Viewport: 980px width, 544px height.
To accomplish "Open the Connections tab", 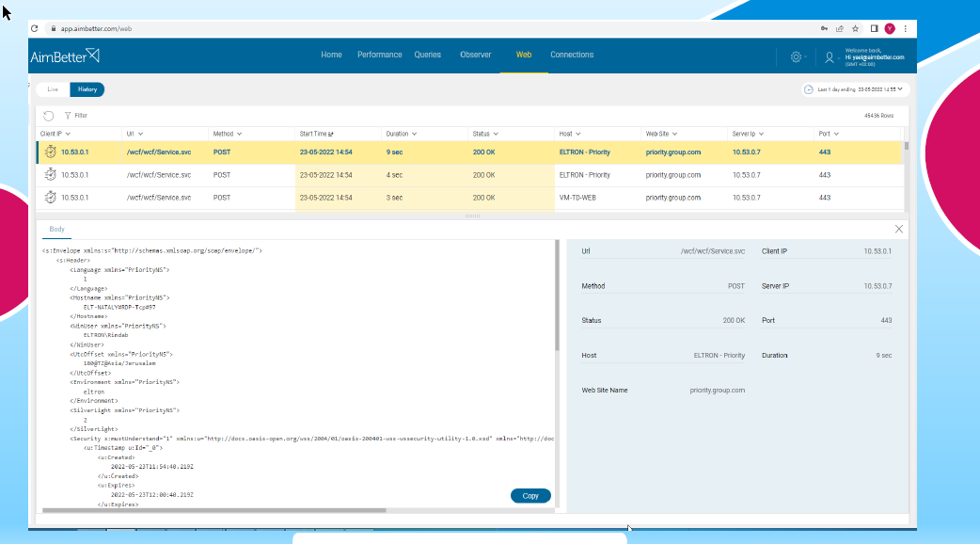I will (572, 55).
